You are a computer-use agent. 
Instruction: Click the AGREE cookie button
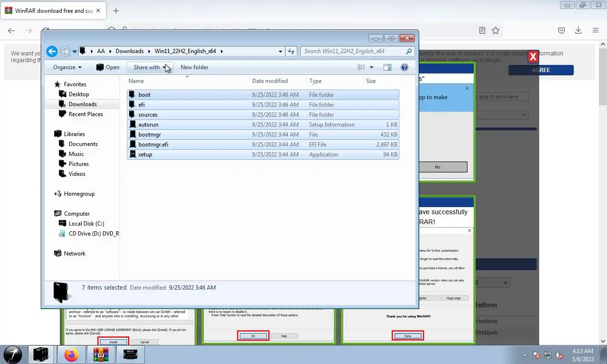tap(541, 70)
